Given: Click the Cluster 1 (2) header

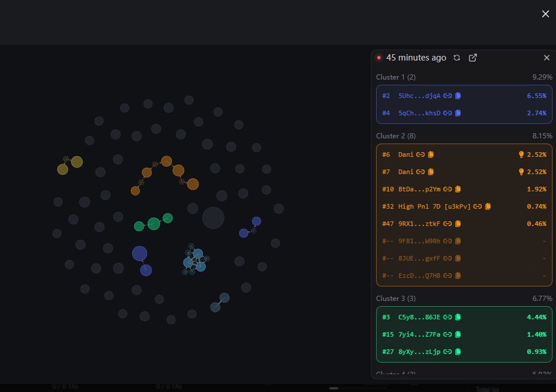Looking at the screenshot, I should (396, 77).
